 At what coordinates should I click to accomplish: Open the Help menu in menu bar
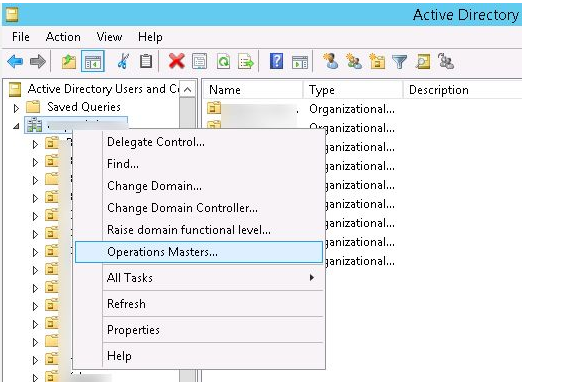pyautogui.click(x=150, y=37)
